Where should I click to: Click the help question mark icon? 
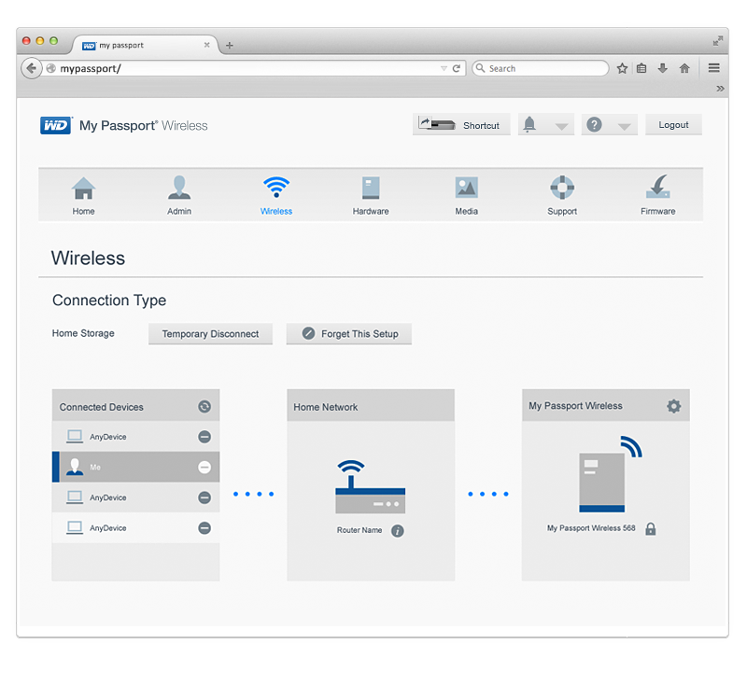click(x=594, y=125)
